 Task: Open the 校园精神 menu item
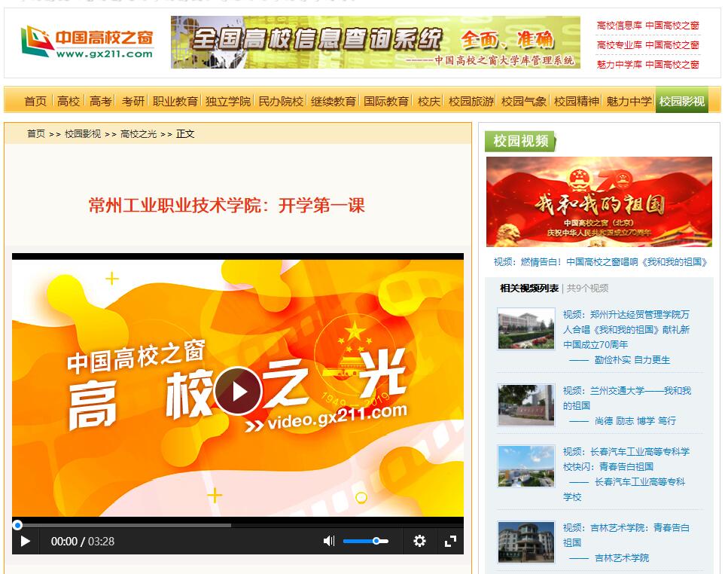(576, 101)
